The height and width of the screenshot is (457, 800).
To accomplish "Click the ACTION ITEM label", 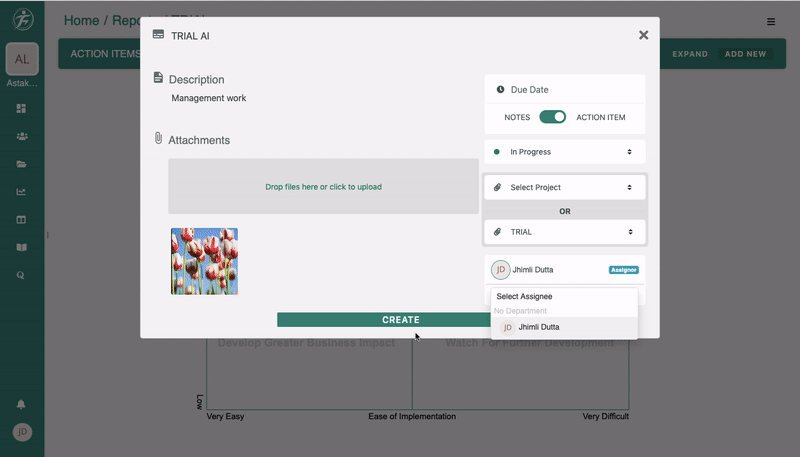I will coord(601,117).
